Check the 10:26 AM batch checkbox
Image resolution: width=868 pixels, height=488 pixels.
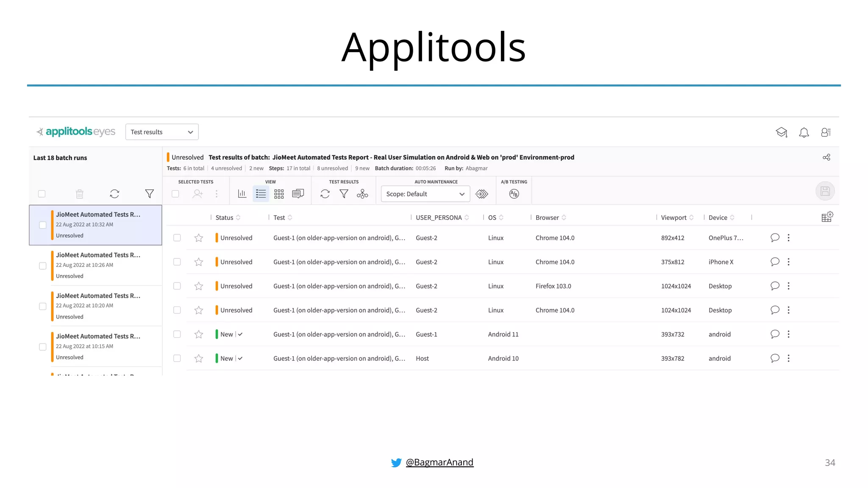(x=43, y=266)
